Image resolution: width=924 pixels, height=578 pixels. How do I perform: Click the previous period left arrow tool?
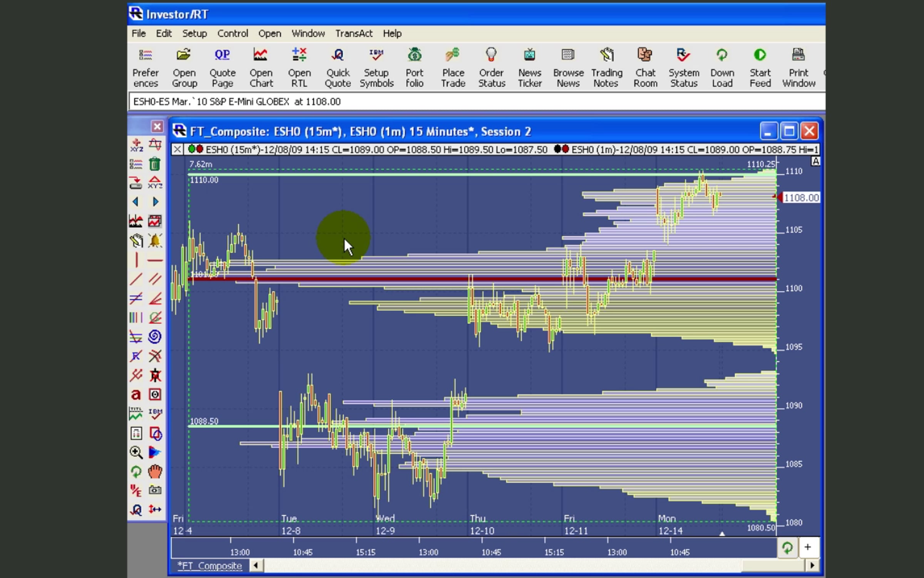tap(136, 202)
